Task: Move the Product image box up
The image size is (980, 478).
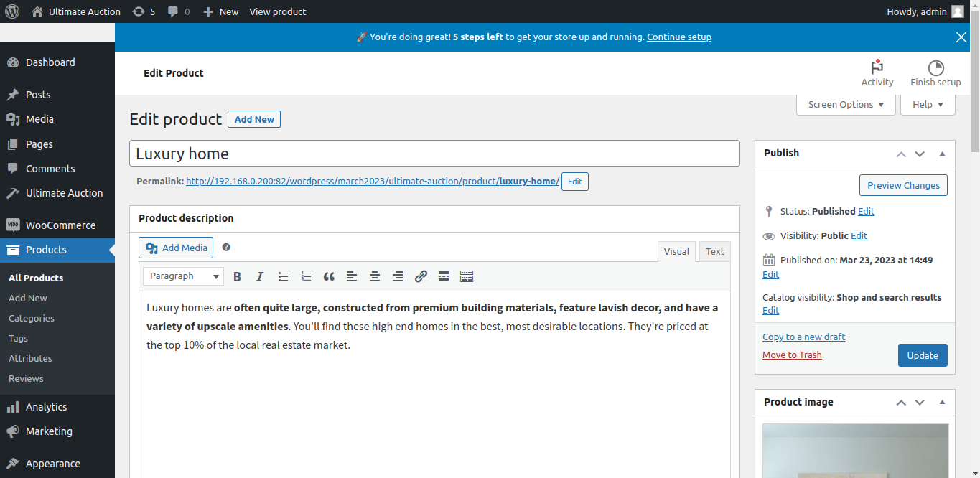Action: click(901, 403)
